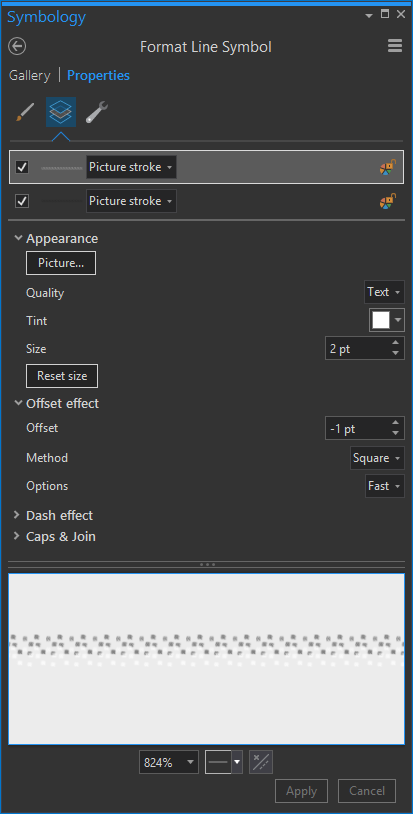
Task: Open the first Picture stroke type dropdown
Action: 131,167
